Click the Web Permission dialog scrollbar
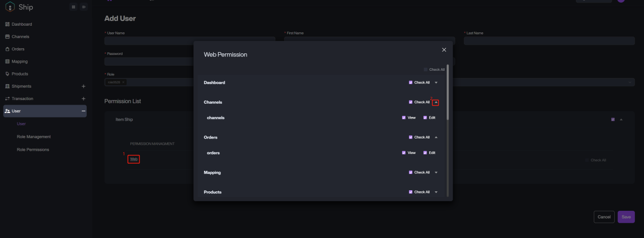Screen dimensions: 644x238 pyautogui.click(x=448, y=92)
